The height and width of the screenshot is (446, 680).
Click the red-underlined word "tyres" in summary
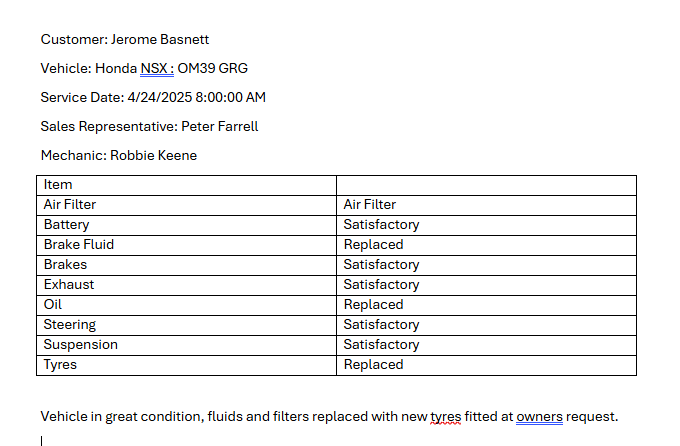coord(445,417)
